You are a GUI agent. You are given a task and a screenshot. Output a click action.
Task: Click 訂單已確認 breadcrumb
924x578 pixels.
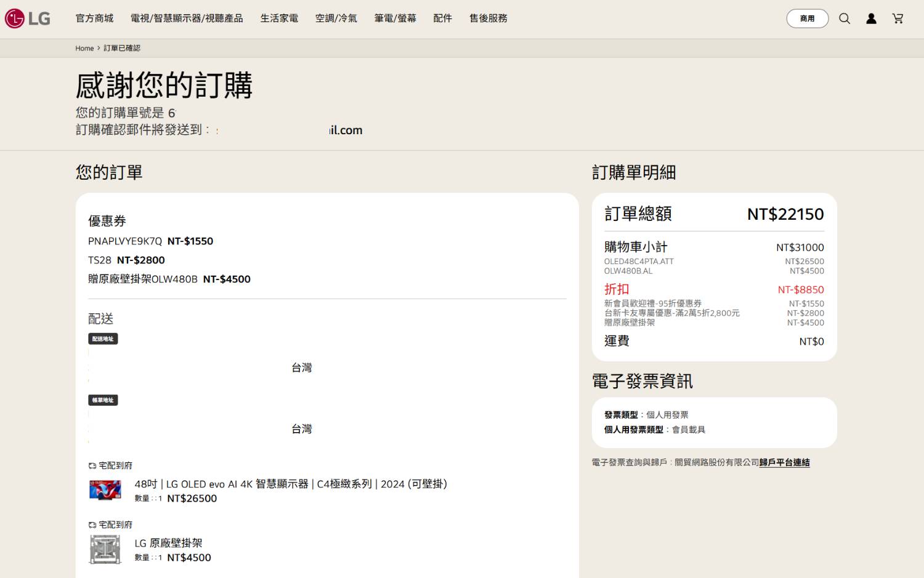(x=122, y=48)
